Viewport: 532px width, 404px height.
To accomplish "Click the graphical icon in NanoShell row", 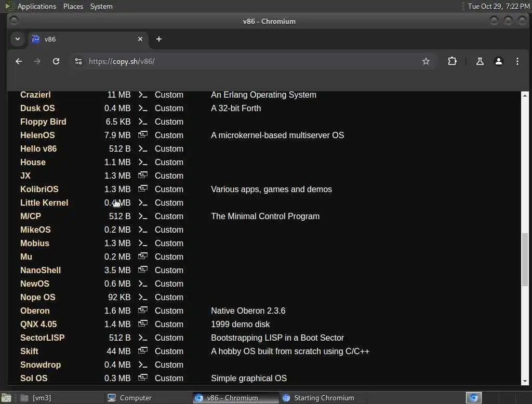I will [x=143, y=270].
